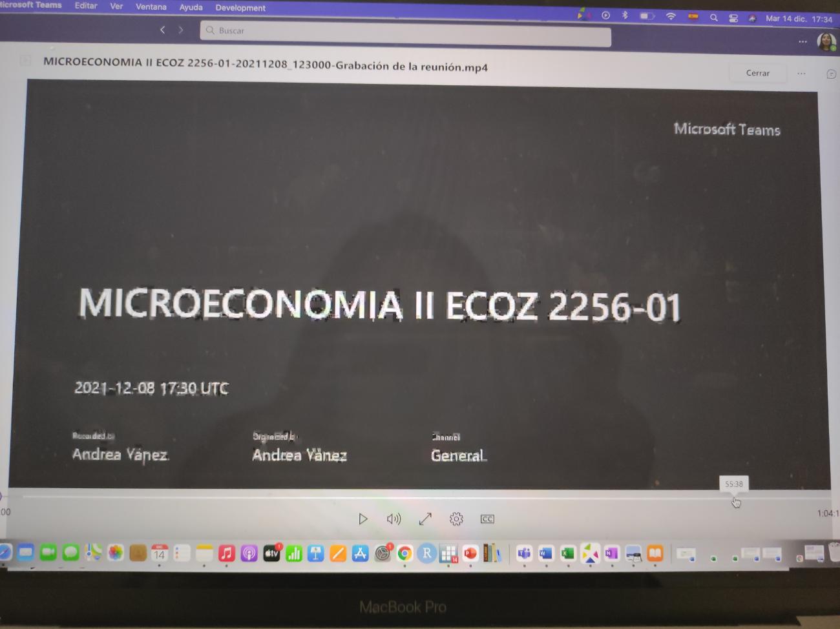Open the conversation panel icon at right

point(832,74)
